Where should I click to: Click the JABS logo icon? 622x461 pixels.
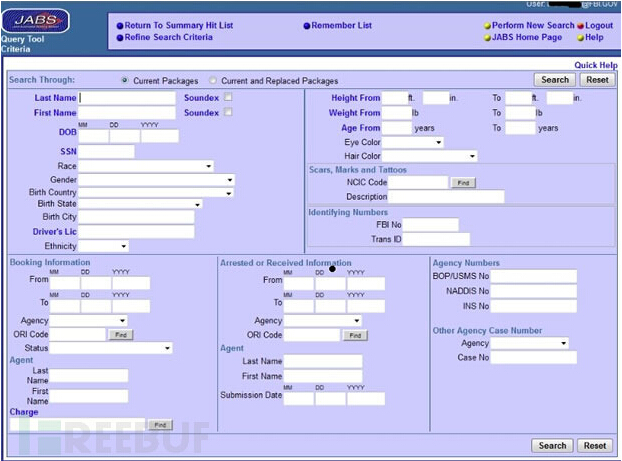(x=39, y=19)
